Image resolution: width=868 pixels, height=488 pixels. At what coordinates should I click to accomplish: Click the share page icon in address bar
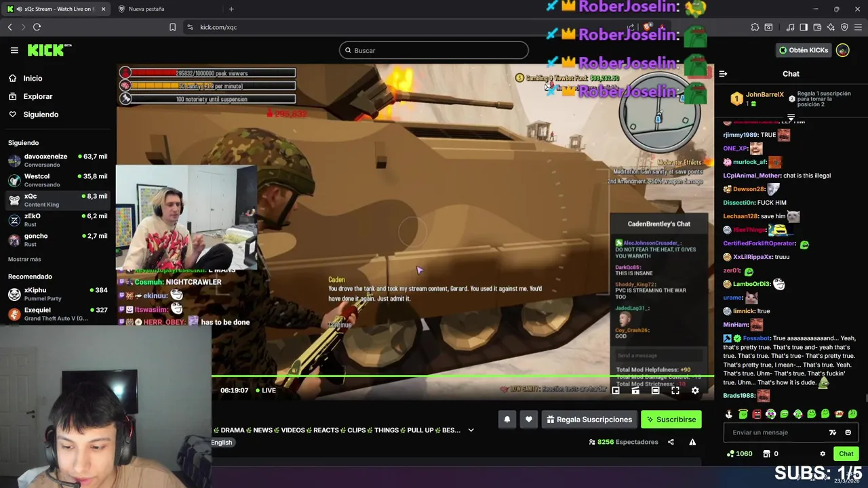click(x=631, y=27)
